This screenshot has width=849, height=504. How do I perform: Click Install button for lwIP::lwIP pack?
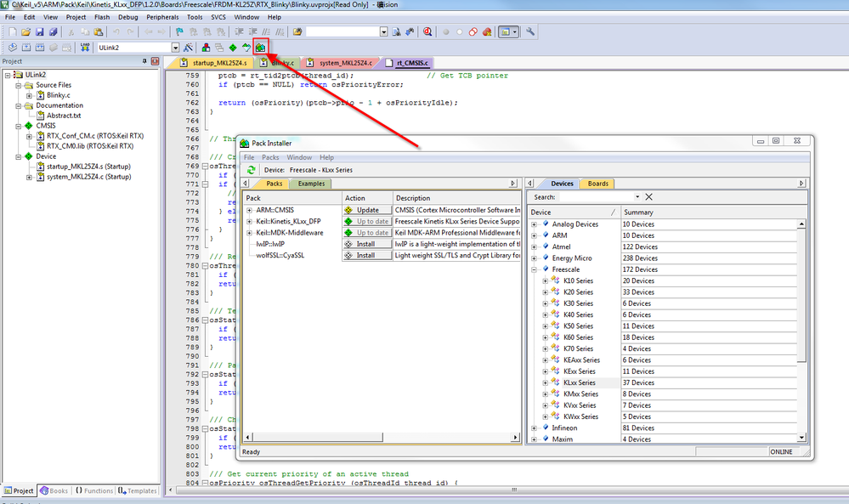[x=367, y=244]
